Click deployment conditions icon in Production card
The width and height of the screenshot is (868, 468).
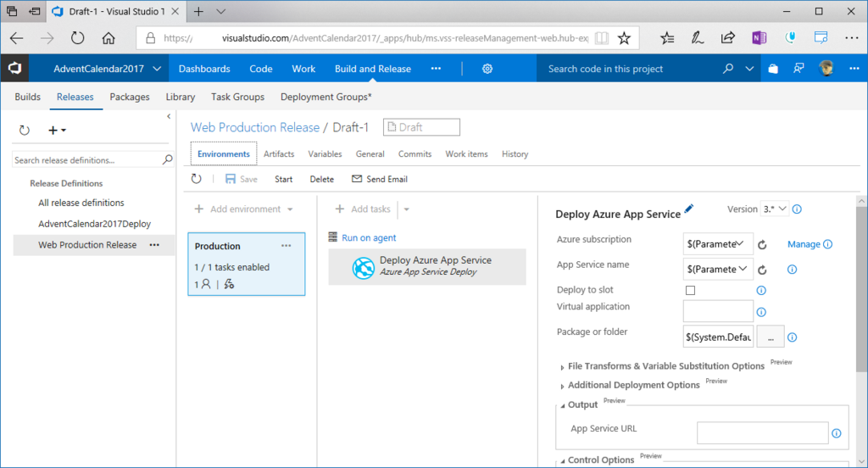229,284
